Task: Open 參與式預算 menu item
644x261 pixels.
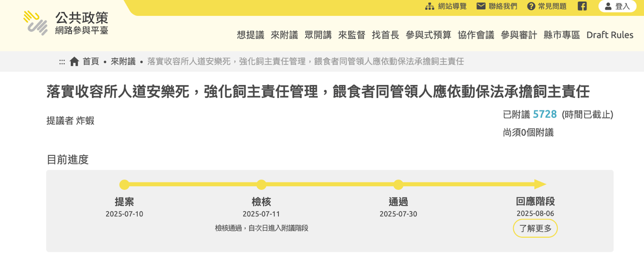Action: [428, 35]
